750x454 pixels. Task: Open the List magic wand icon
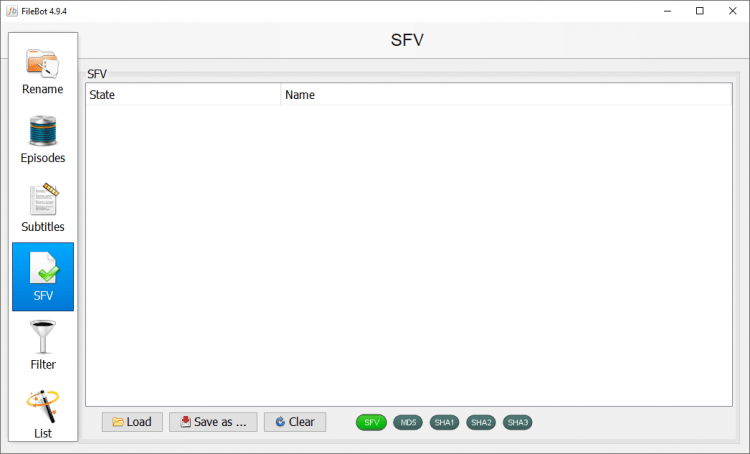click(43, 406)
